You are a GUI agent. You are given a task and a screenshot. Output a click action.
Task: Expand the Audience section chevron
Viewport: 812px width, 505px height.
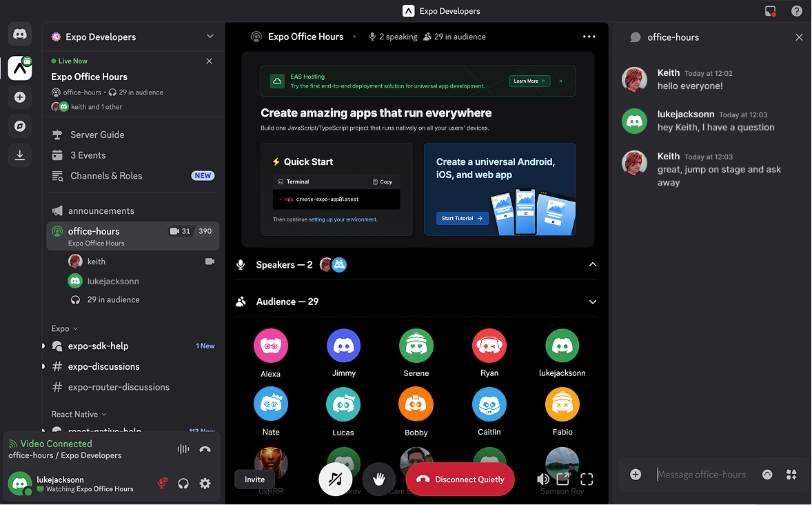click(x=592, y=301)
